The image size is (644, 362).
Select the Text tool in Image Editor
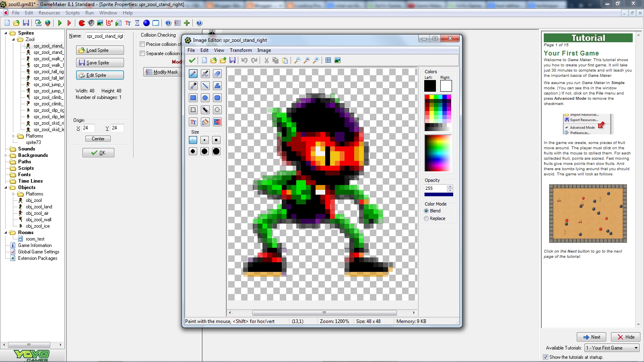(x=193, y=122)
